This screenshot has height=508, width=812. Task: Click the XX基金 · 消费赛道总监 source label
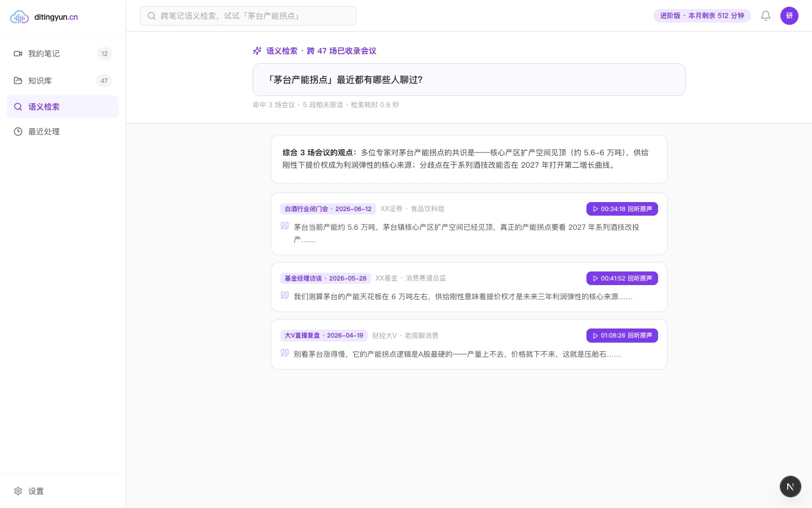tap(411, 278)
